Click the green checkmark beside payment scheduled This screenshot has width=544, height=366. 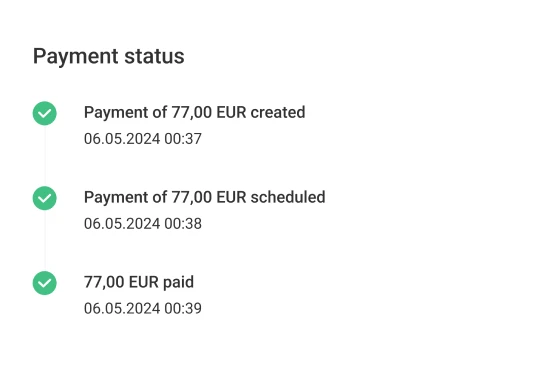coord(45,198)
